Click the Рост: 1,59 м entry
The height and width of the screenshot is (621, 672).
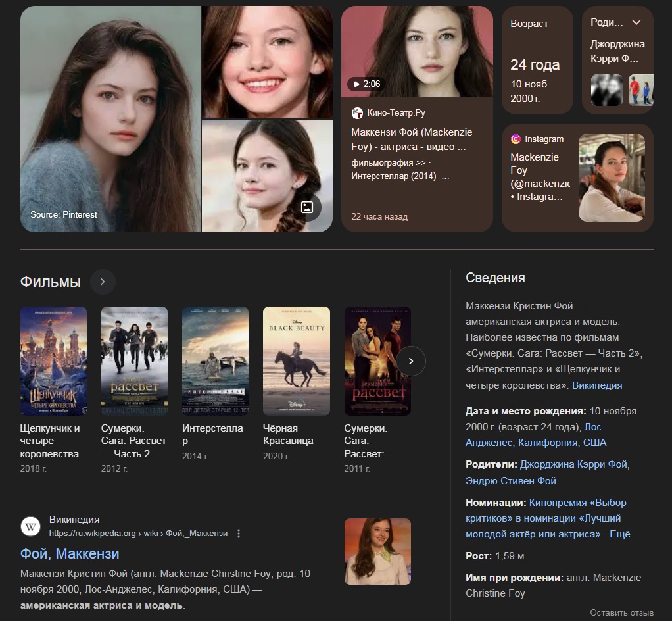pos(495,556)
